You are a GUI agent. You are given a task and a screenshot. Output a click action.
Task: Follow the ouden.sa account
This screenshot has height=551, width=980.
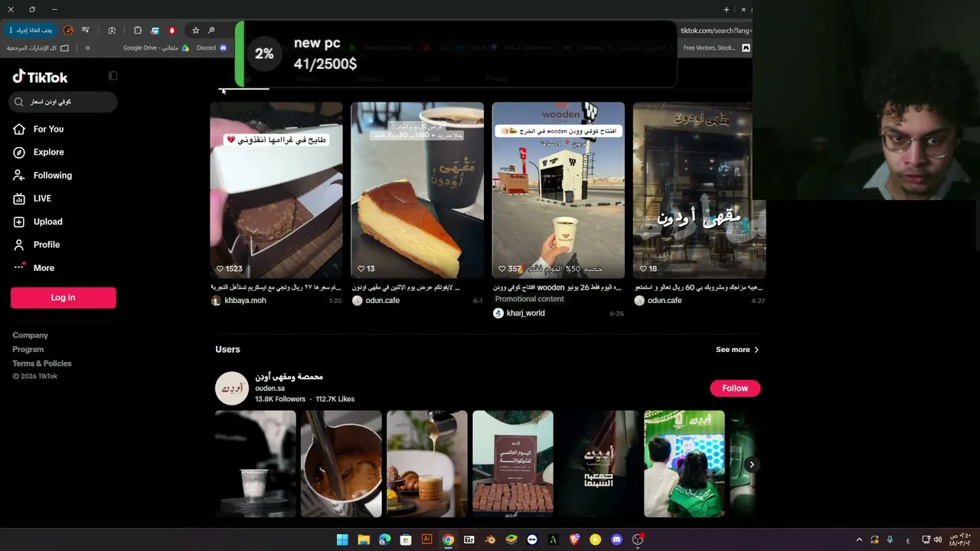click(x=735, y=388)
